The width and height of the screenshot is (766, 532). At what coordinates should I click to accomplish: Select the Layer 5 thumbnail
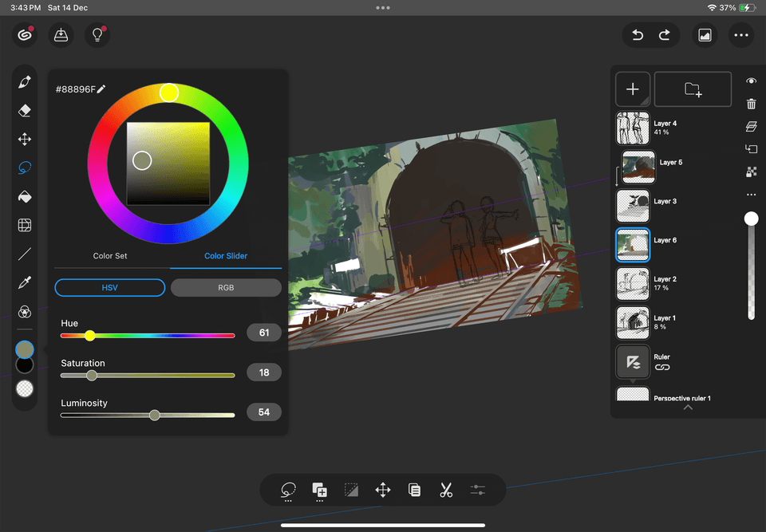[638, 167]
